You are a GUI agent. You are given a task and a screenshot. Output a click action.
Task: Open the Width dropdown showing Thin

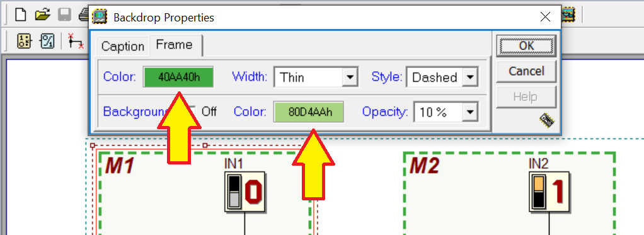(316, 77)
